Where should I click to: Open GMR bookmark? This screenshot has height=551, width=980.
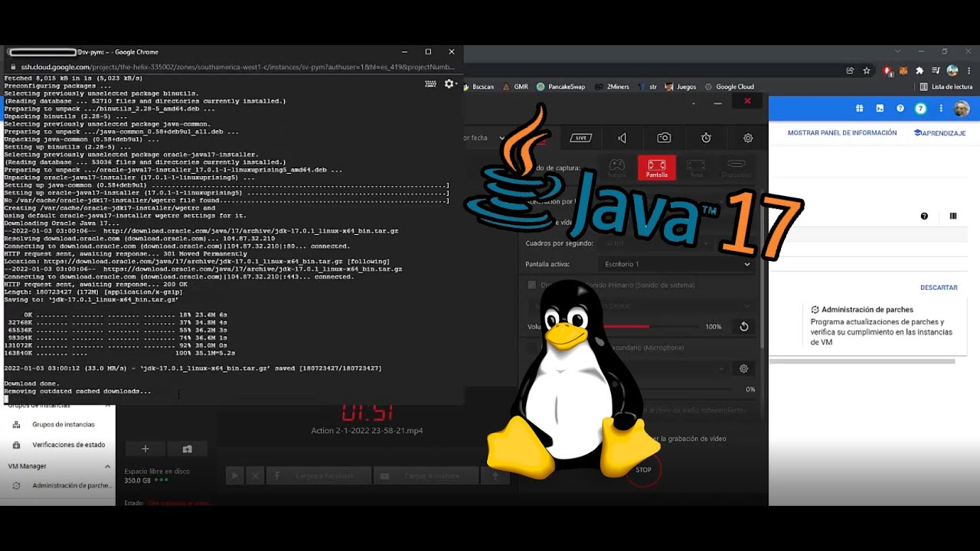[517, 86]
